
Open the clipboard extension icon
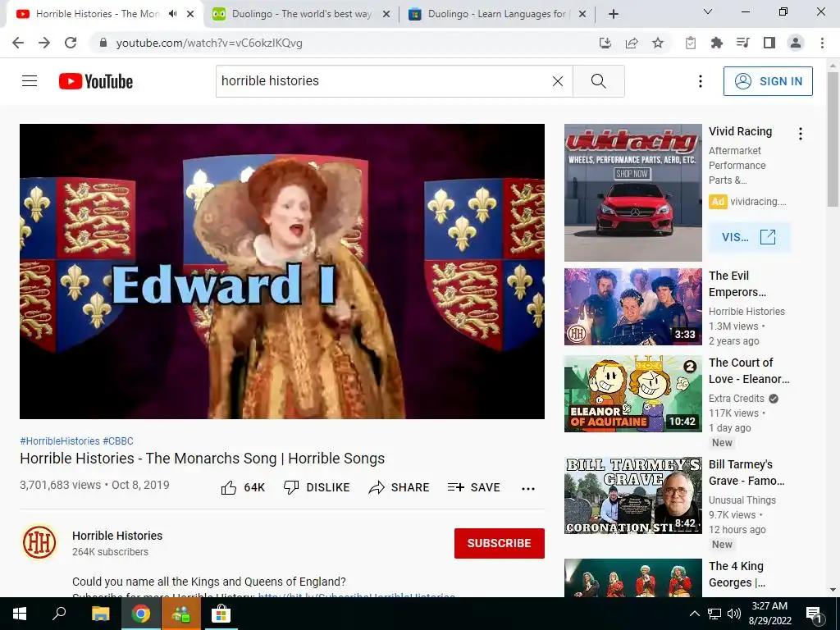pyautogui.click(x=691, y=43)
